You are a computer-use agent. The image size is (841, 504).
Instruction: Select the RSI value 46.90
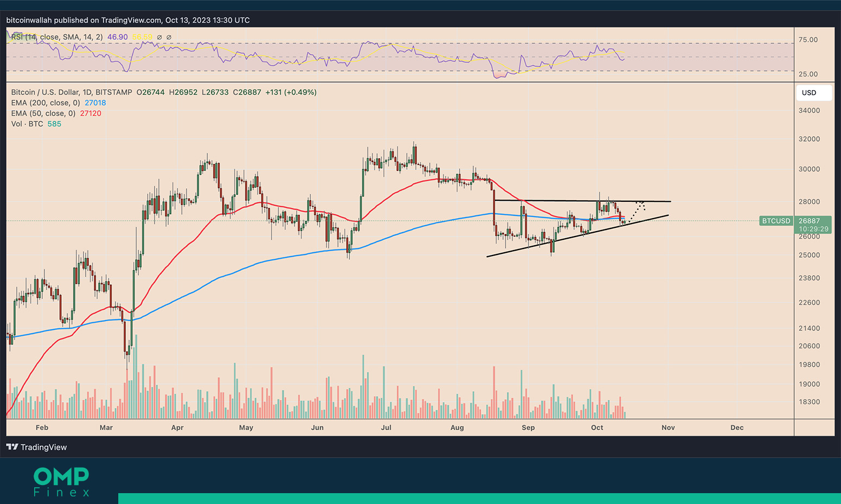(x=118, y=37)
